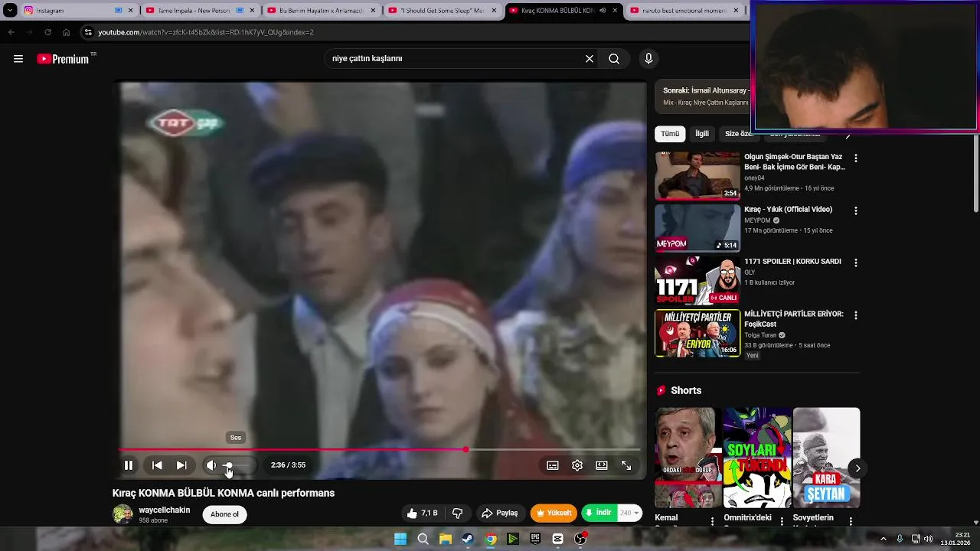Screen dimensions: 980x551
Task: Open the YouTube hamburger guide menu
Action: [18, 59]
